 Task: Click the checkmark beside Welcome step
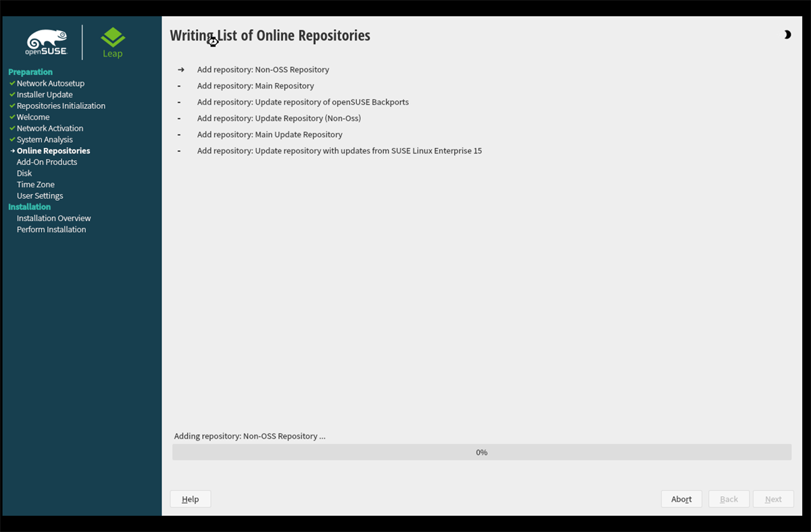pyautogui.click(x=11, y=117)
